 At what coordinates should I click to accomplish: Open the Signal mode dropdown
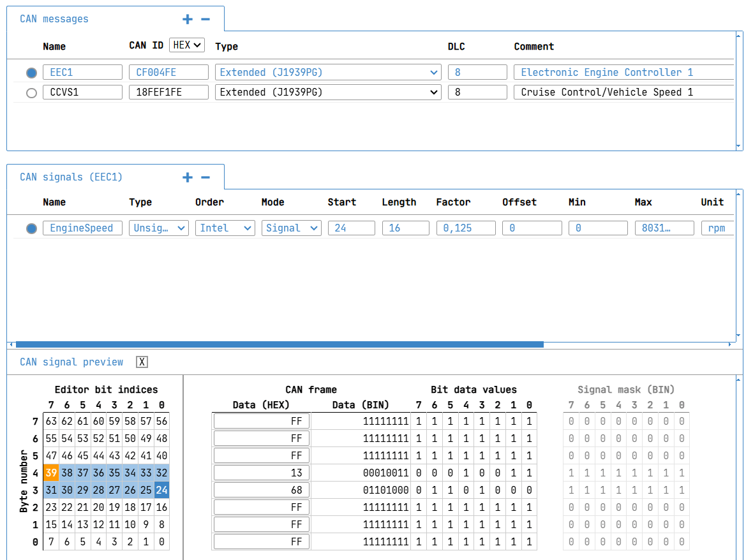pos(291,228)
